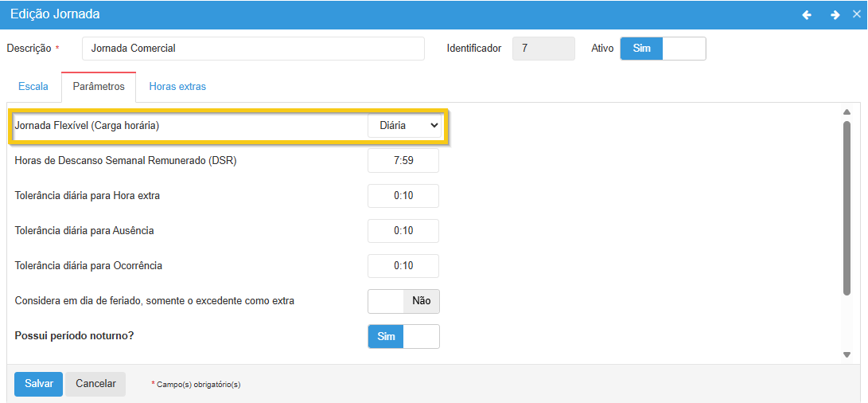The image size is (868, 403).
Task: Switch to the Escala tab
Action: click(33, 86)
